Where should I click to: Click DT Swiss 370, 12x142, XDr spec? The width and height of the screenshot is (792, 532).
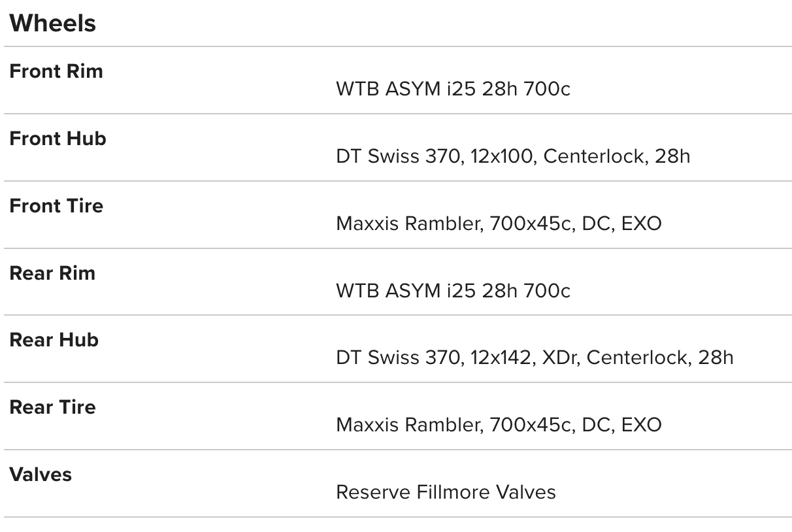point(535,357)
